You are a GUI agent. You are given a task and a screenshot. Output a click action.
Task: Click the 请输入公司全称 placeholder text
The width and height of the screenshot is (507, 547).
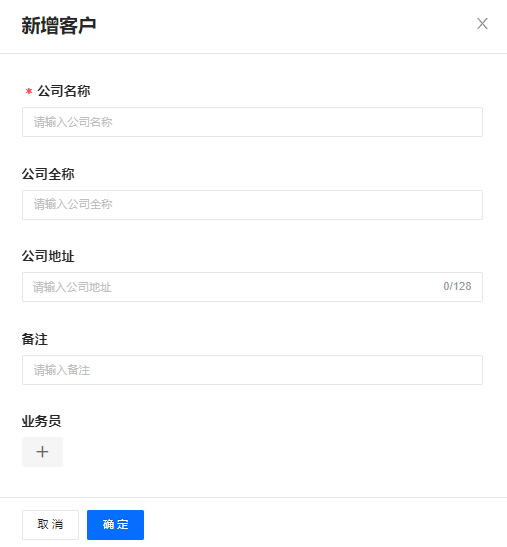click(73, 204)
